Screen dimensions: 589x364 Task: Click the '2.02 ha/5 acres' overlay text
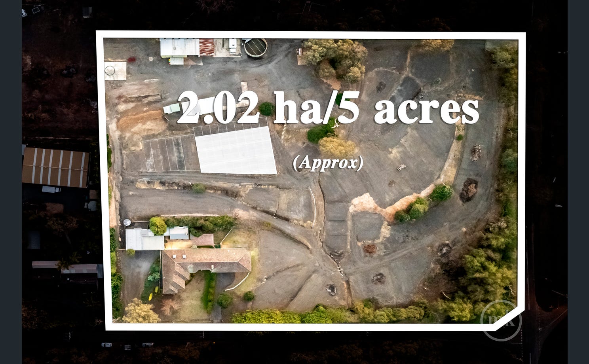[328, 108]
